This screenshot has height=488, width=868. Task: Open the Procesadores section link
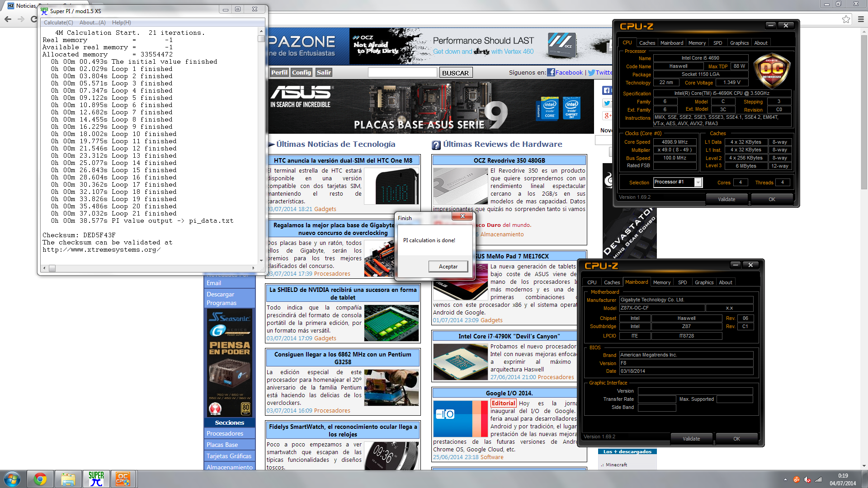225,433
